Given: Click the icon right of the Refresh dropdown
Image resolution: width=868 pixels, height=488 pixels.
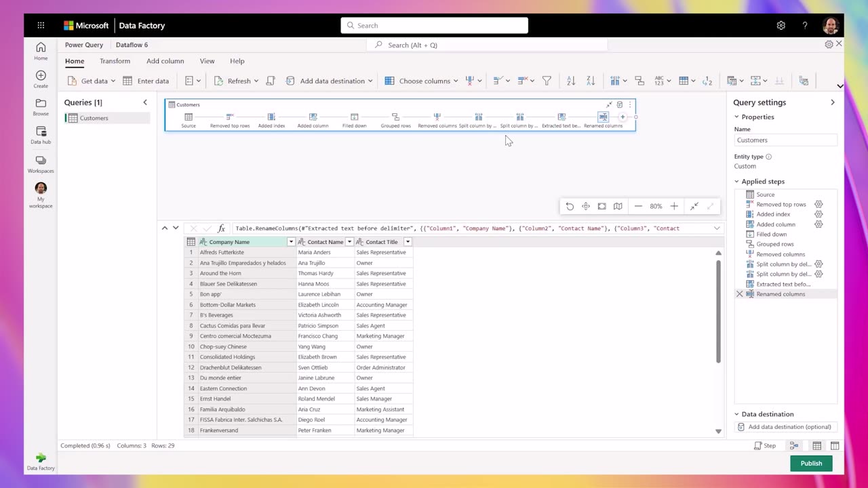Looking at the screenshot, I should point(271,81).
